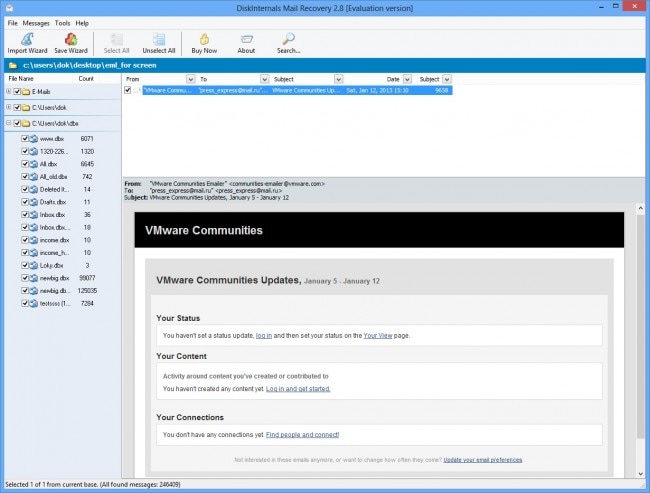The width and height of the screenshot is (650, 493).
Task: Toggle the Deleted Items checkbox
Action: click(x=25, y=189)
